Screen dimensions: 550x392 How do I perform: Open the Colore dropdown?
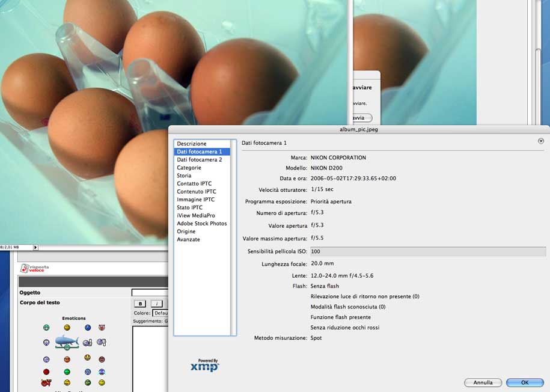tap(160, 313)
